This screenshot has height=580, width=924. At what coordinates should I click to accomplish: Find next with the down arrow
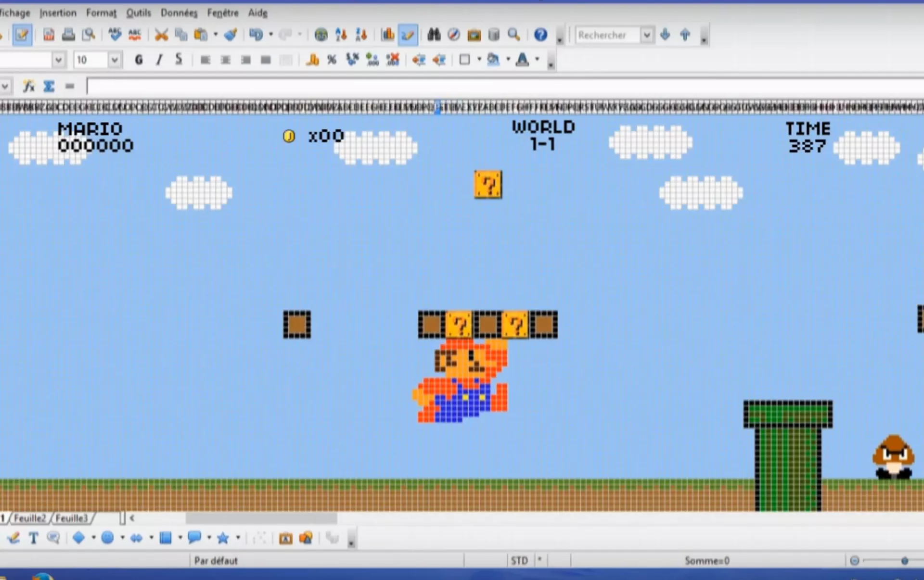coord(665,35)
